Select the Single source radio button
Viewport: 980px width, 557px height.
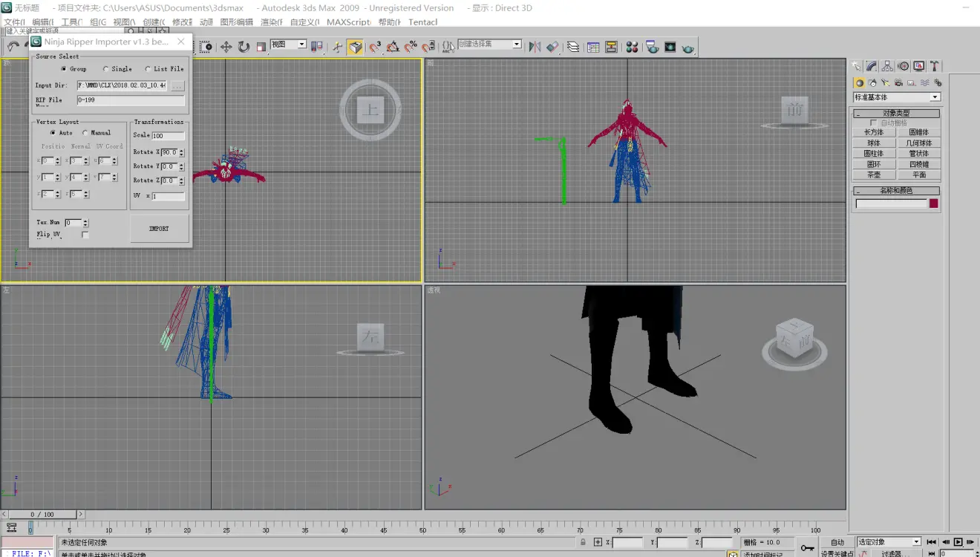106,69
